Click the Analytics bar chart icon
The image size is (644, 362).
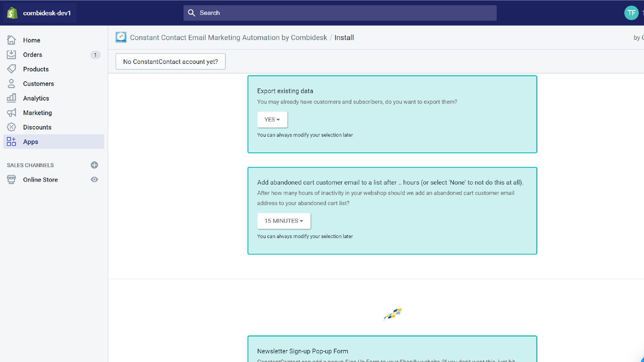12,99
